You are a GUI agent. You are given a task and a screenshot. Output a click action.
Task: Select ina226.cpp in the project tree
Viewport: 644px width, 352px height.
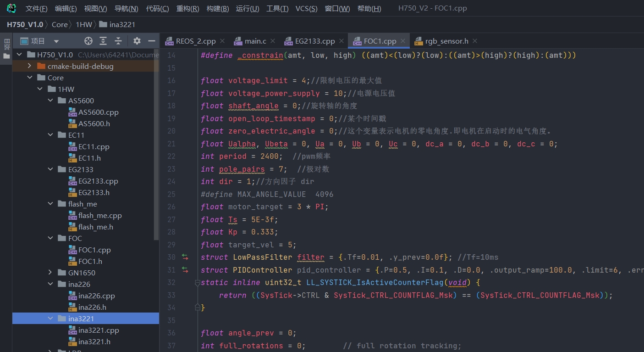click(96, 296)
